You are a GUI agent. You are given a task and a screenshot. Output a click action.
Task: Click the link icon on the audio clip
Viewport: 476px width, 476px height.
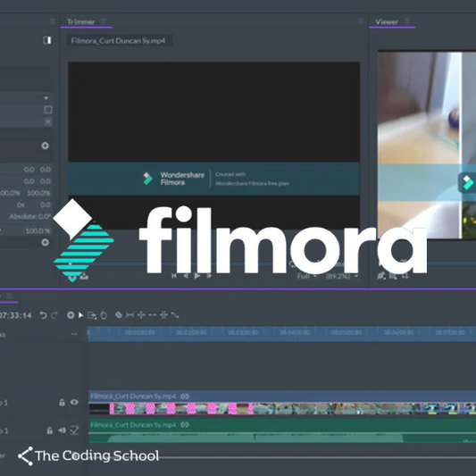[x=185, y=425]
